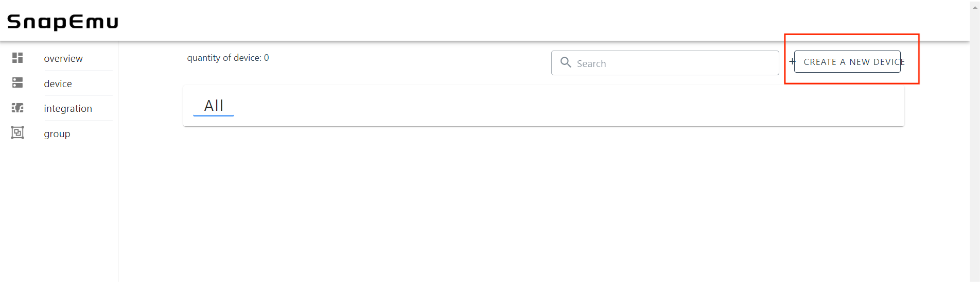
Task: Click the device server icon in sidebar
Action: [x=17, y=82]
